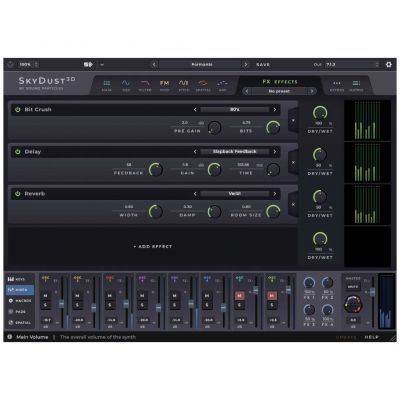Viewport: 400px width, 400px height.
Task: Click the Bit Crush Dry/Wet knob
Action: point(320,113)
